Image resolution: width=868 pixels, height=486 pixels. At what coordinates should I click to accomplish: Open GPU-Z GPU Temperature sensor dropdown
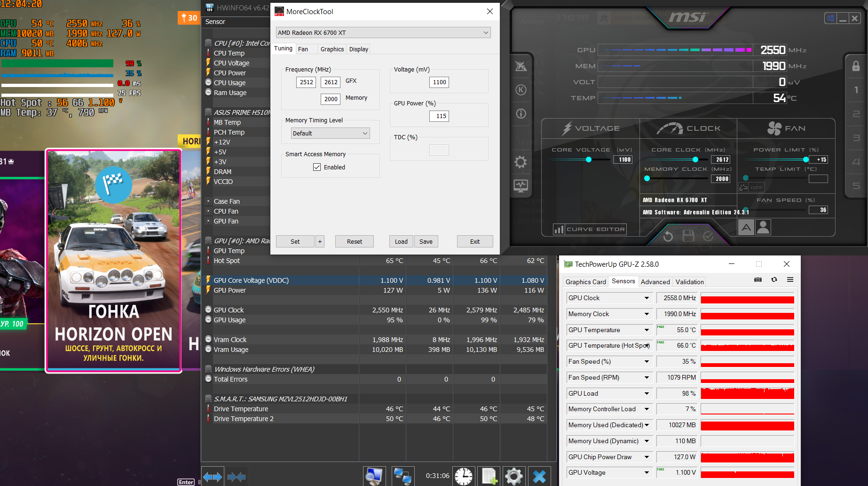coord(647,330)
